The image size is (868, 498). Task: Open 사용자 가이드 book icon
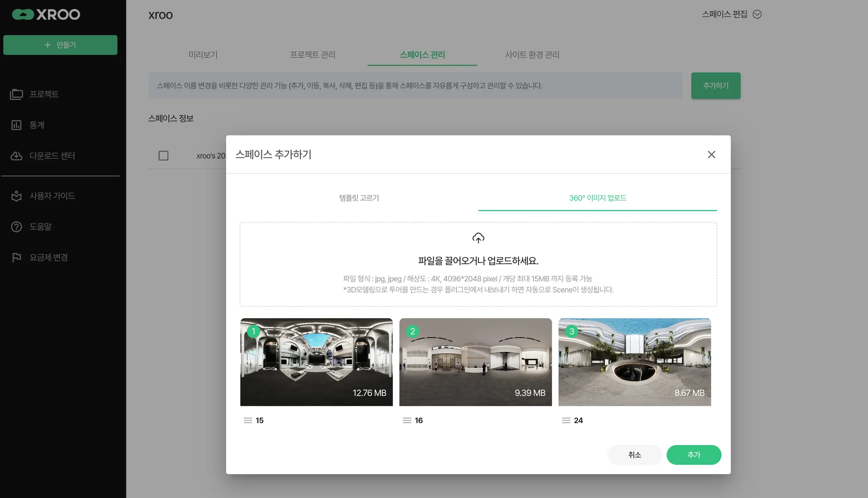tap(17, 196)
